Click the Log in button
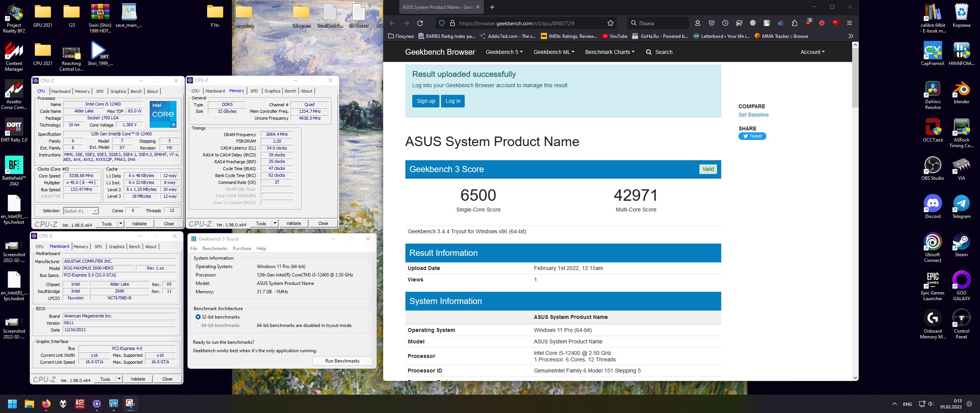The height and width of the screenshot is (413, 980). (453, 101)
